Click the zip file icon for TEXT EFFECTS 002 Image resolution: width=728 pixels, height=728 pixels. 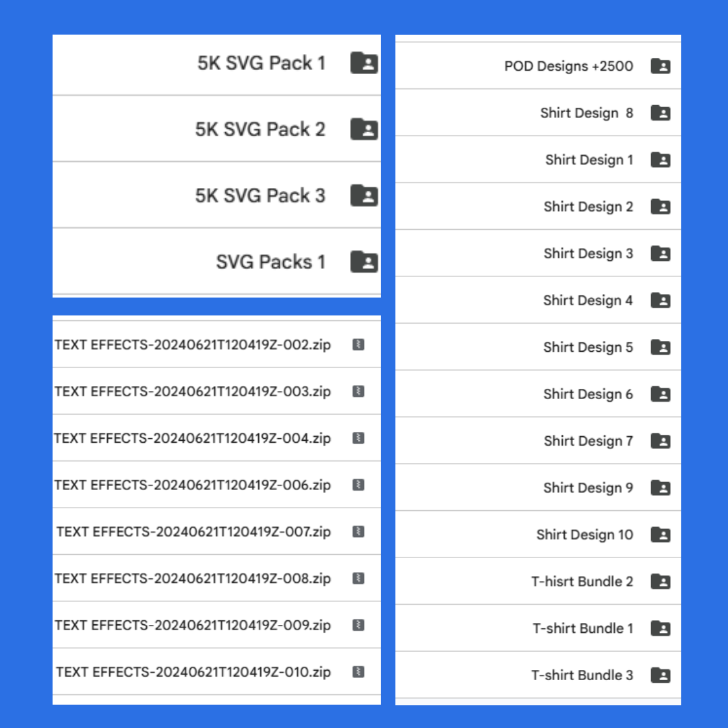pos(359,344)
